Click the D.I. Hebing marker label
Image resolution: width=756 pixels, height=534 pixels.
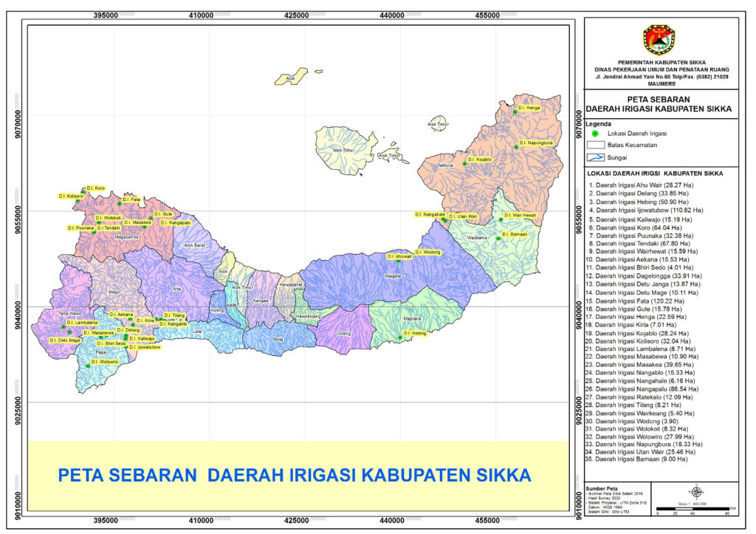416,333
